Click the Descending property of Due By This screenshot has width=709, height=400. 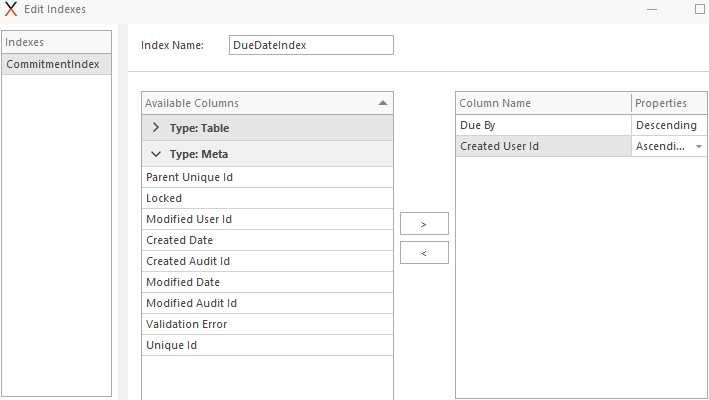point(666,125)
